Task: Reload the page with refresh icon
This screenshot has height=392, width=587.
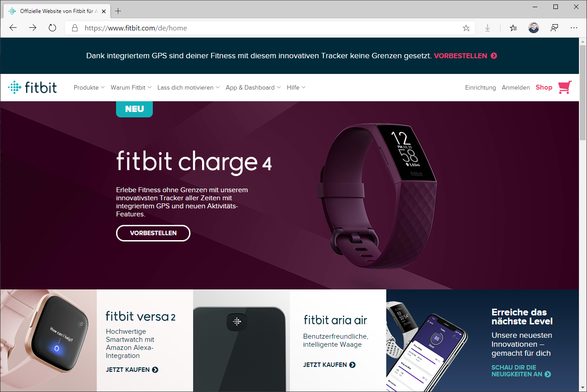Action: click(52, 28)
